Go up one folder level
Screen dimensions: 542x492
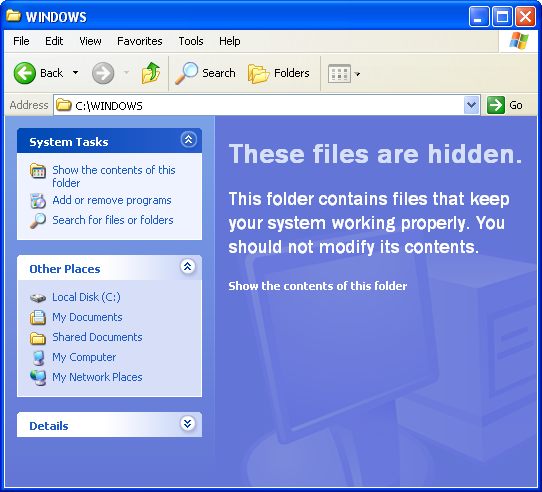(151, 73)
